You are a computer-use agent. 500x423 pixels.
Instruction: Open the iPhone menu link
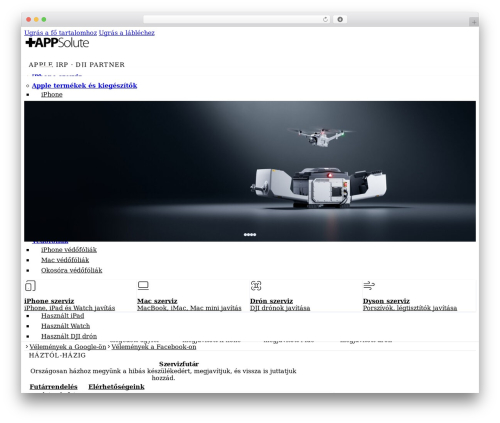pyautogui.click(x=52, y=94)
